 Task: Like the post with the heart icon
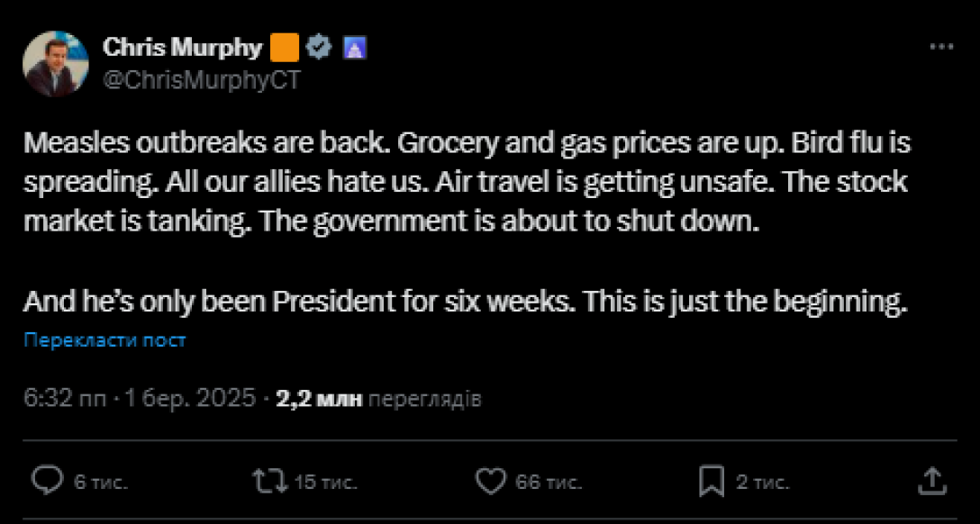(x=491, y=481)
